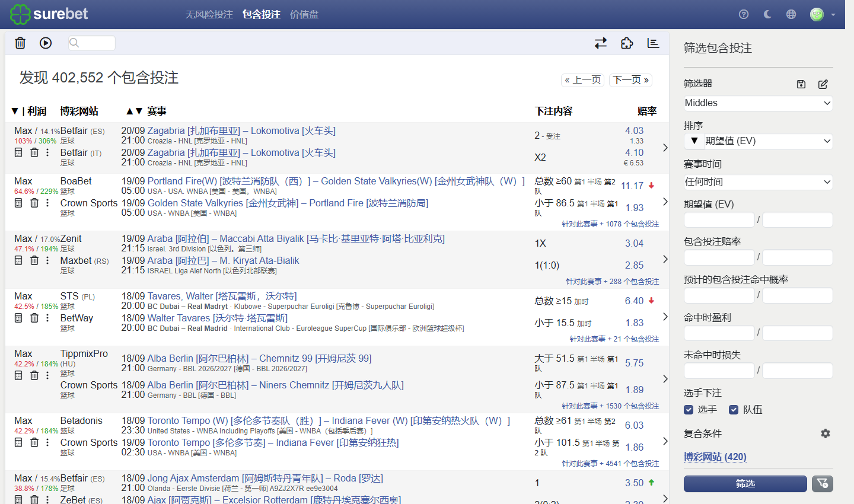Expand the Zagabria – Lokomotiva row chevron
This screenshot has width=854, height=504.
pos(665,147)
